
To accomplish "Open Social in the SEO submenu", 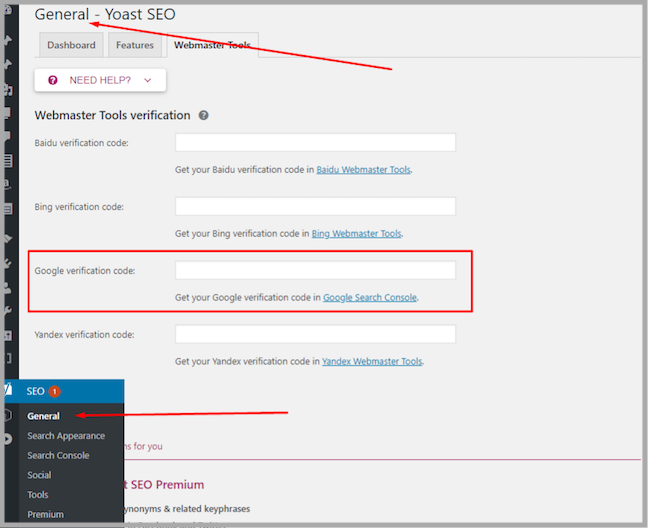I will [x=39, y=475].
